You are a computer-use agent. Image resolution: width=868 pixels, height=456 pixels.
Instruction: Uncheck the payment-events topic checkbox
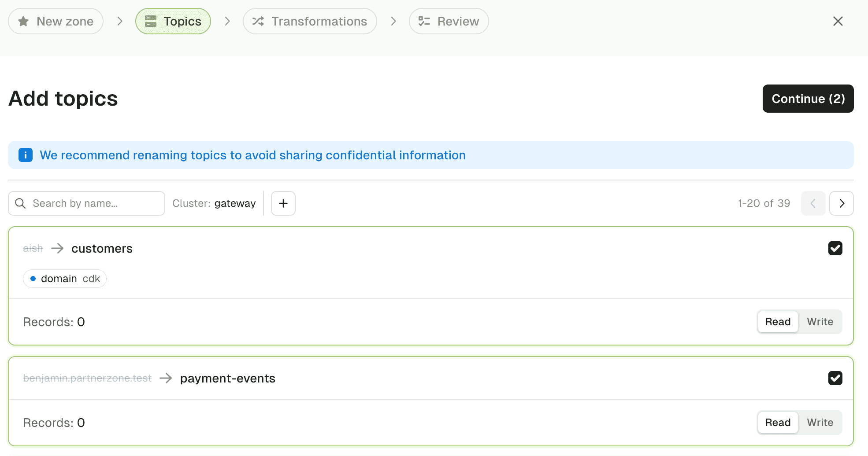835,378
